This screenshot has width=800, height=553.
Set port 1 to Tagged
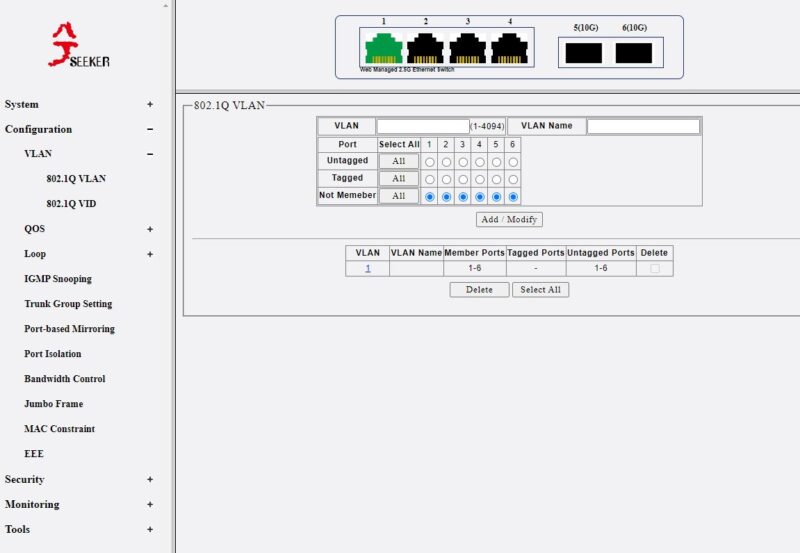430,180
